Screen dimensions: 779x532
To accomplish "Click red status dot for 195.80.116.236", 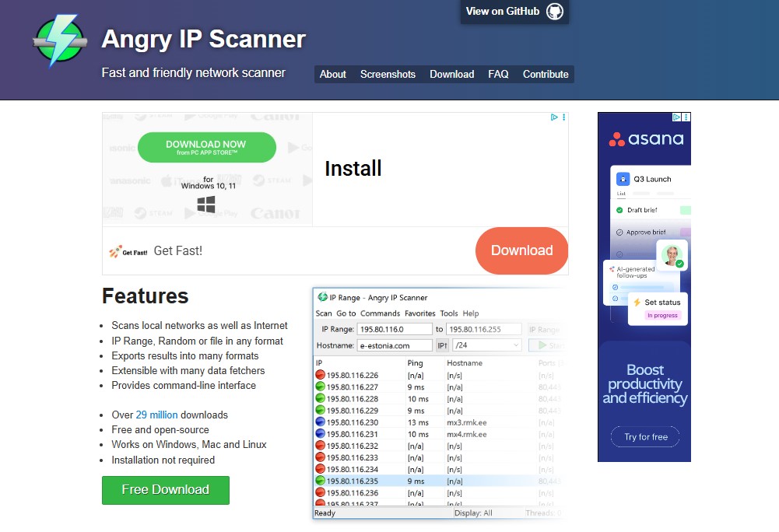I will click(x=320, y=493).
